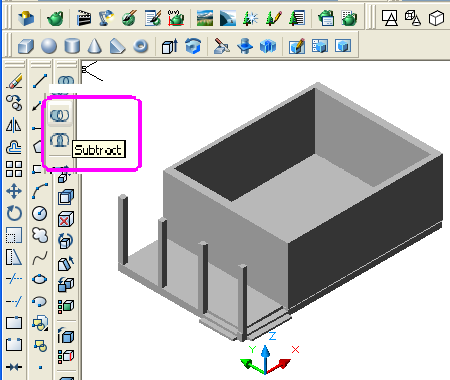
Task: Open Render Preferences teapot with sheet icon
Action: [x=326, y=18]
